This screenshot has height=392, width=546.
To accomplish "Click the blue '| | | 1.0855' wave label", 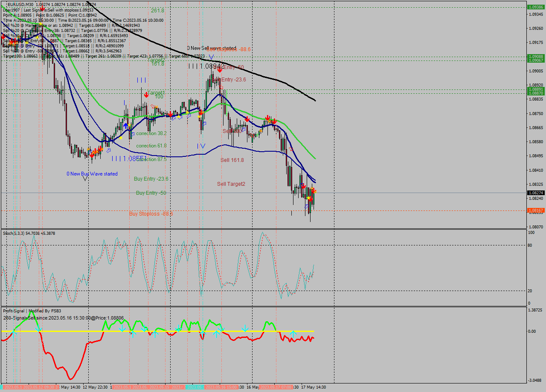I will click(129, 159).
